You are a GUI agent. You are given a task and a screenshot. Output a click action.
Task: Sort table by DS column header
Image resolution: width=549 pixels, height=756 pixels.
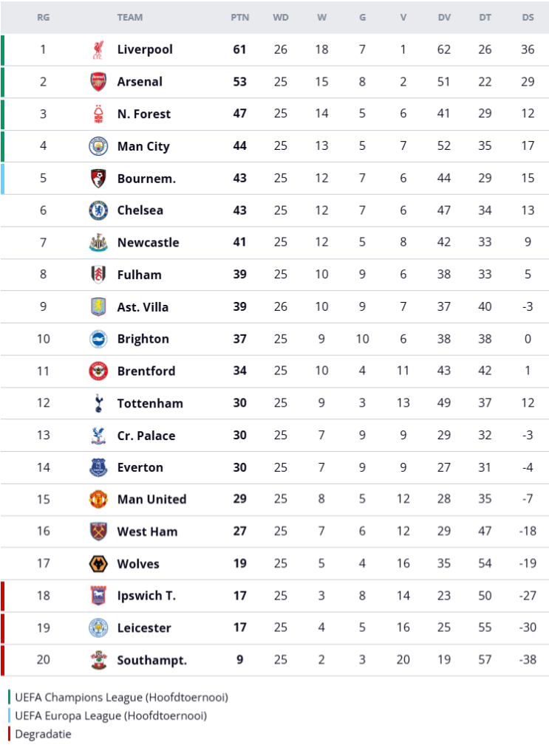coord(528,18)
